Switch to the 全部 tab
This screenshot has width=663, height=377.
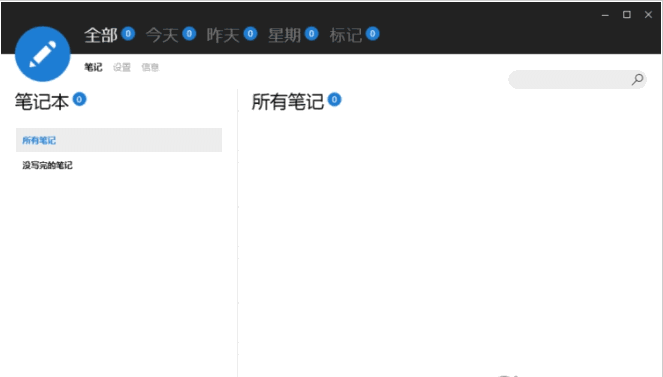pyautogui.click(x=101, y=35)
